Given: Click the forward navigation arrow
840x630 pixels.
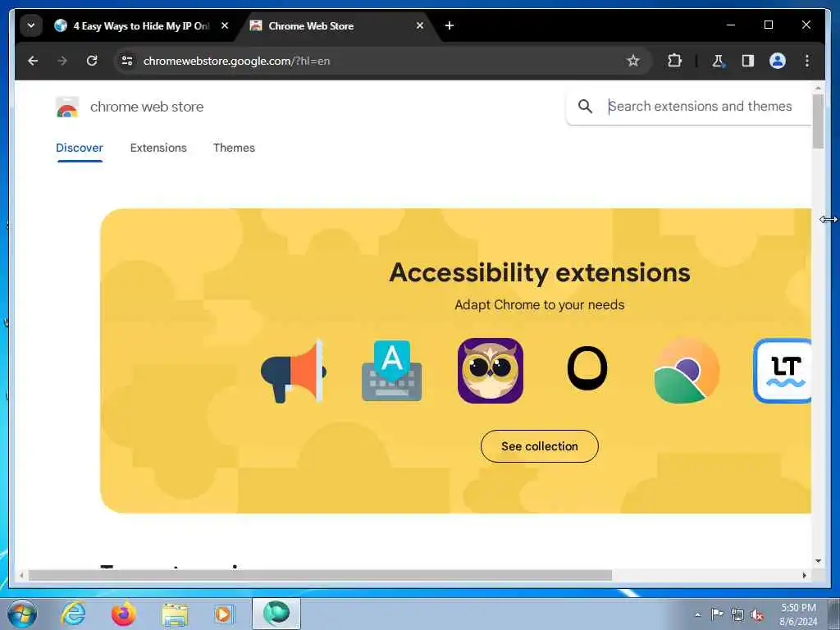Looking at the screenshot, I should pos(62,61).
